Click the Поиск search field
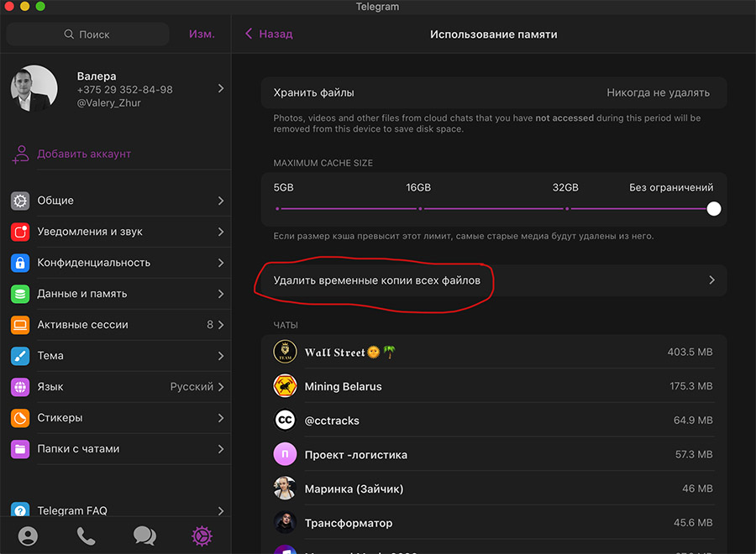The image size is (756, 554). tap(87, 34)
